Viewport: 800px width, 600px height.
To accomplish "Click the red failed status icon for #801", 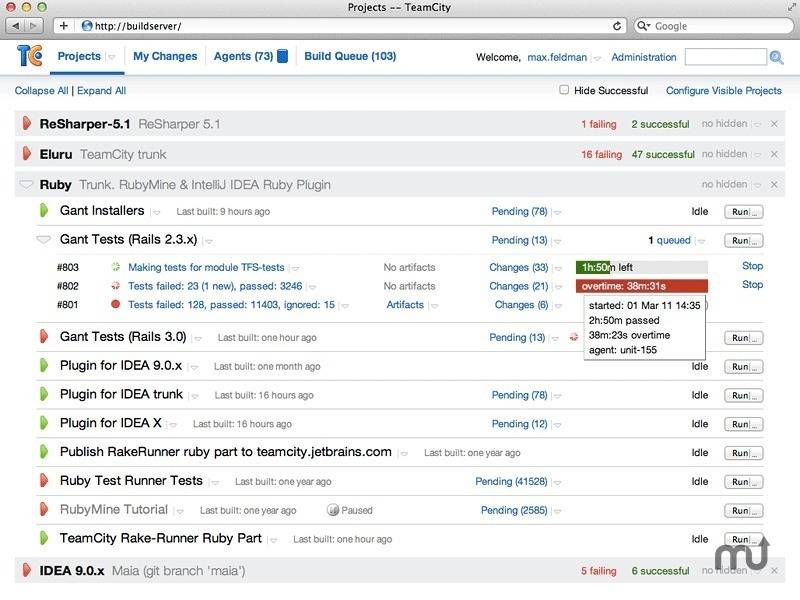I will 116,304.
